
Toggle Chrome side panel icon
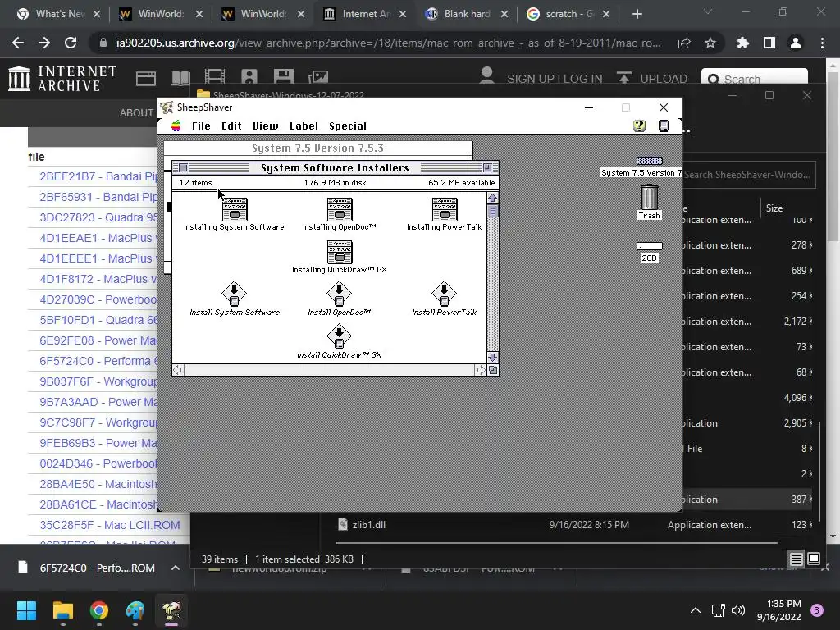pyautogui.click(x=769, y=43)
